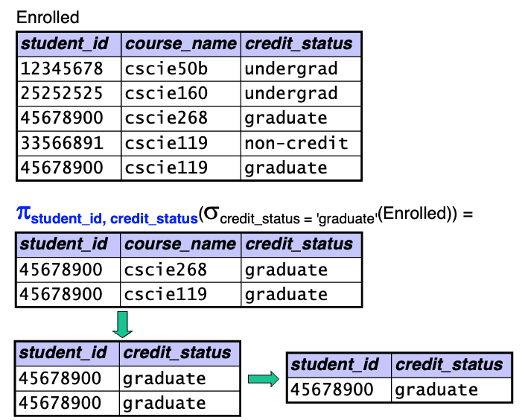The width and height of the screenshot is (528, 420).
Task: Click the green downward arrow
Action: tap(122, 324)
